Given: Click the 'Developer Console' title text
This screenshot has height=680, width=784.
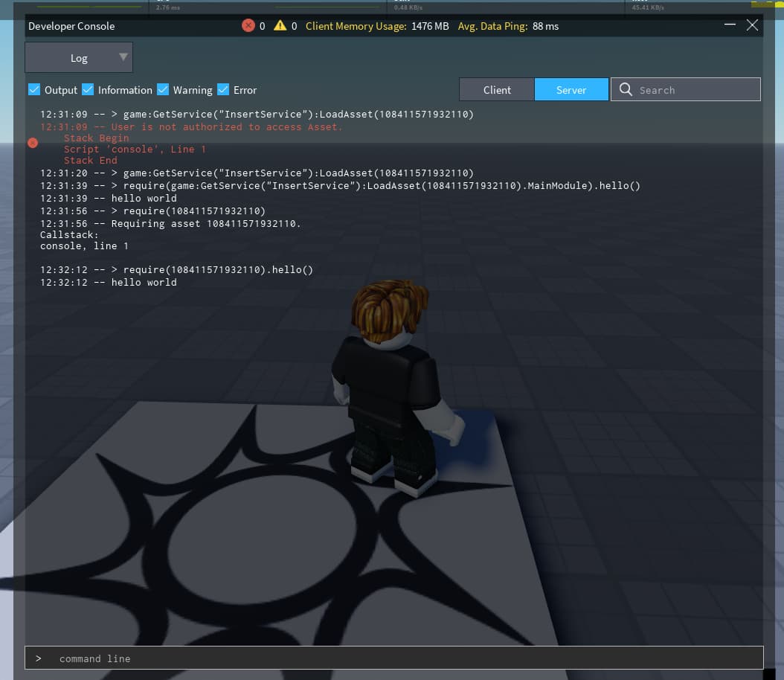Looking at the screenshot, I should pyautogui.click(x=71, y=26).
